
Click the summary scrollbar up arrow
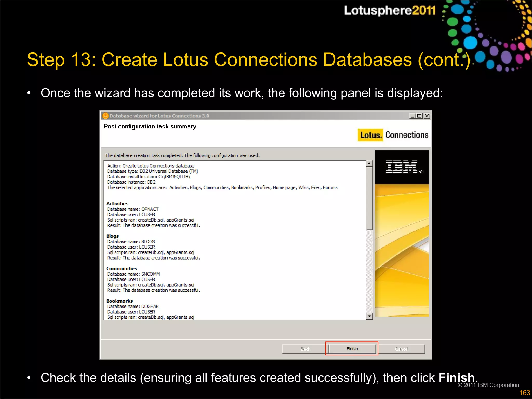click(369, 163)
